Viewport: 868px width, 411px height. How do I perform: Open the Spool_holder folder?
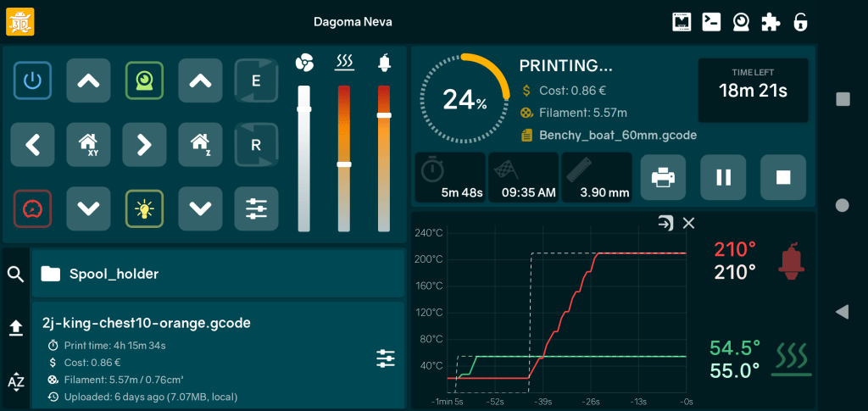pos(218,274)
